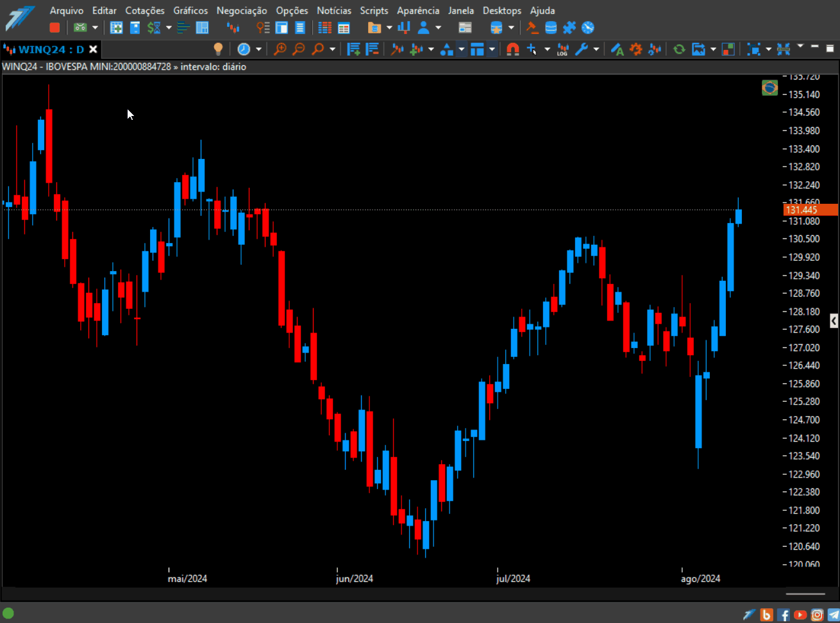Image resolution: width=840 pixels, height=623 pixels.
Task: Click the orange gear settings icon
Action: click(635, 49)
